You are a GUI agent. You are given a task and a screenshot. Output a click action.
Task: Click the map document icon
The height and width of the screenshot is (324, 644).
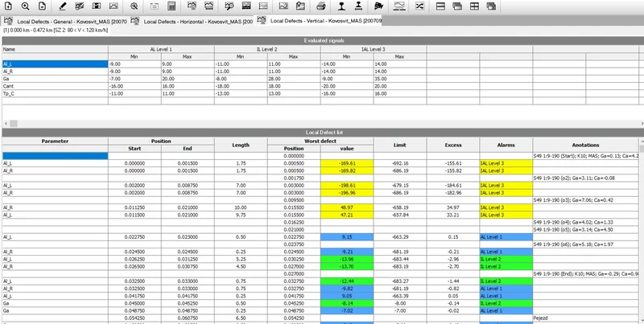(300, 6)
